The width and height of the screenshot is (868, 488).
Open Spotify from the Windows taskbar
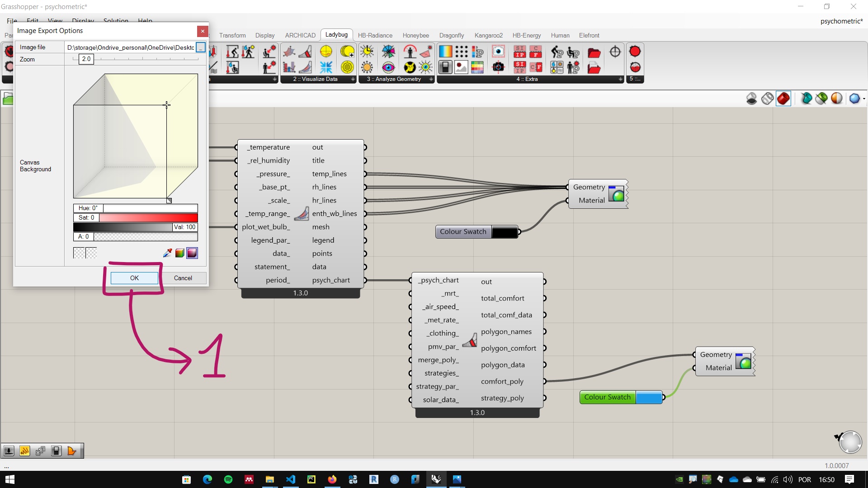click(228, 479)
